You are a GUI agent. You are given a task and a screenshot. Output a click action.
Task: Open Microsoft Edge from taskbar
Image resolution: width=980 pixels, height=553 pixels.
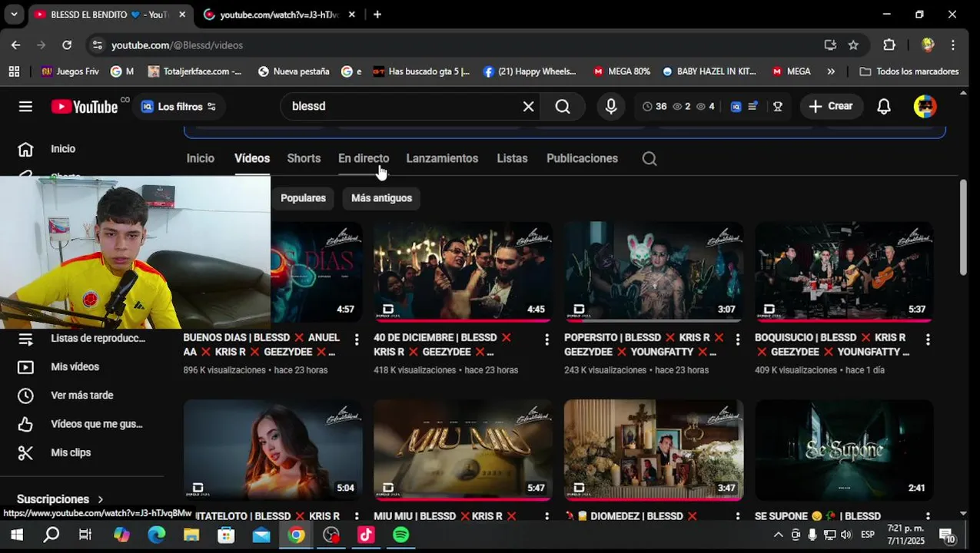click(x=157, y=535)
